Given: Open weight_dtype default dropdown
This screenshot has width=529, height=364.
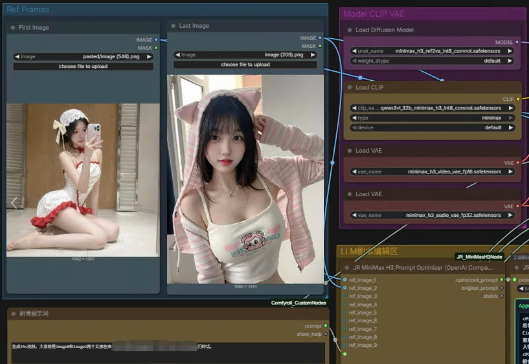Looking at the screenshot, I should [432, 61].
